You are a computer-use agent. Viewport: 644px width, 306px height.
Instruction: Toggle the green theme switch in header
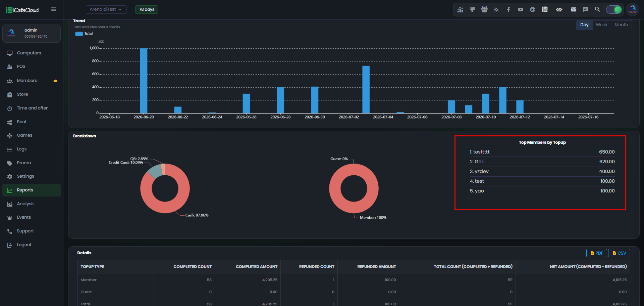(614, 9)
